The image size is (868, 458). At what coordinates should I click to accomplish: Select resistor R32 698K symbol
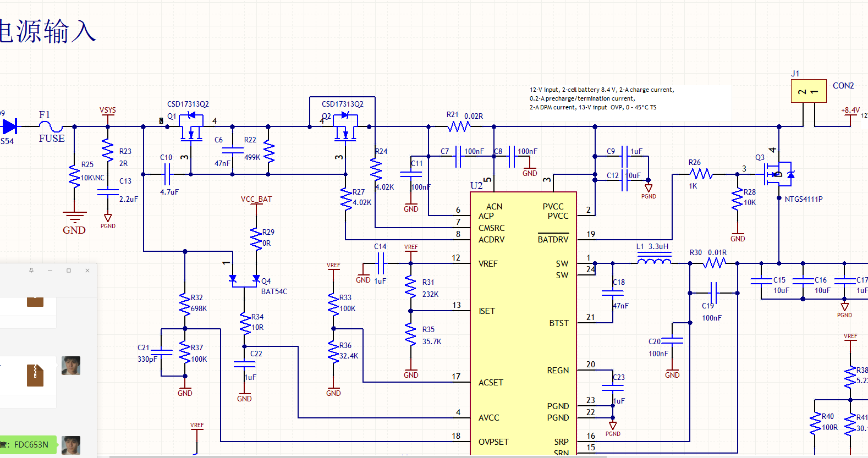click(x=185, y=304)
